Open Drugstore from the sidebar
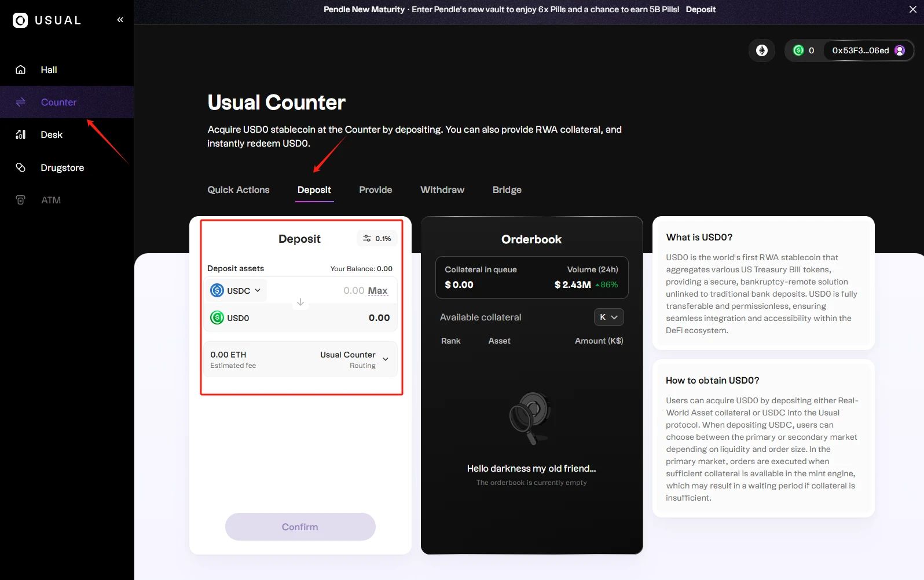The width and height of the screenshot is (924, 580). click(67, 167)
